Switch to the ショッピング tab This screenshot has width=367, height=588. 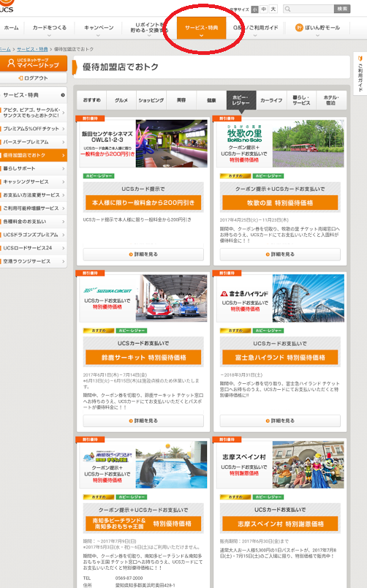(x=151, y=100)
